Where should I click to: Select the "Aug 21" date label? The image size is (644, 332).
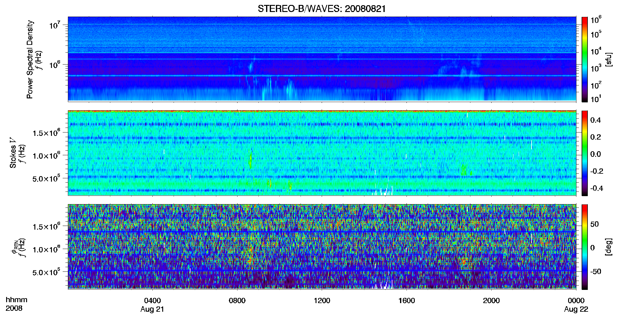pyautogui.click(x=152, y=309)
